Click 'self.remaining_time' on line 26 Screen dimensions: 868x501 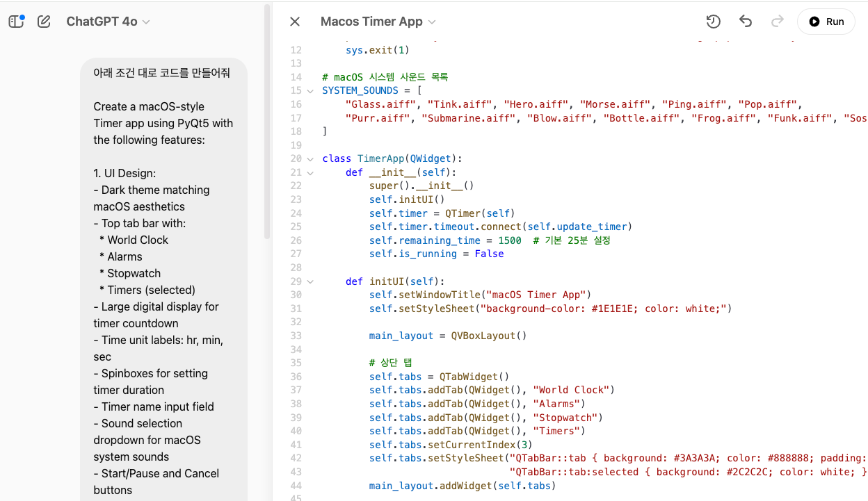(425, 240)
